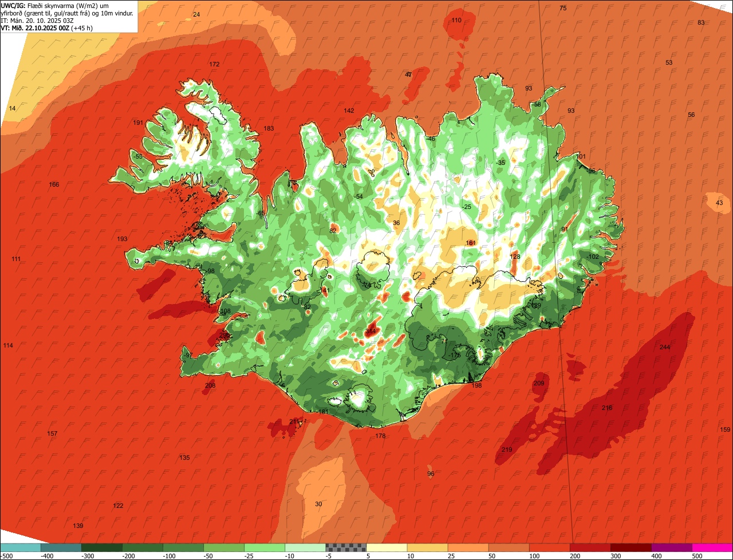Click the map value 198 on the southeast coast

tap(477, 385)
